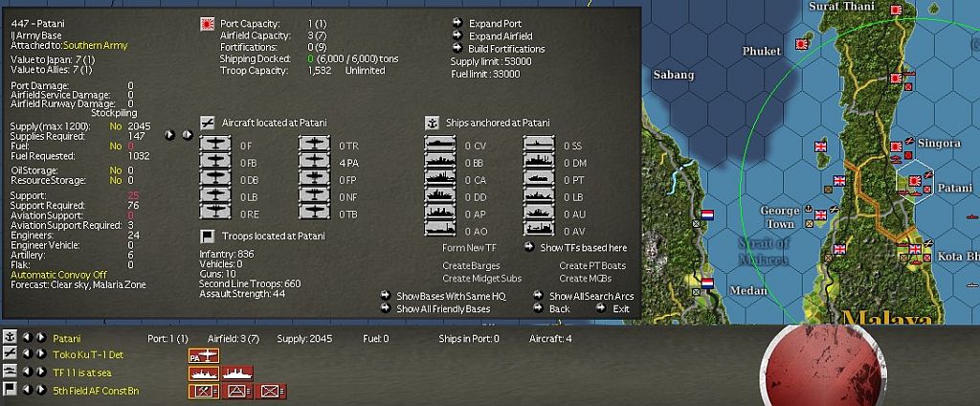Viewport: 980px width, 406px height.
Task: Click Create Barges
Action: coord(471,266)
